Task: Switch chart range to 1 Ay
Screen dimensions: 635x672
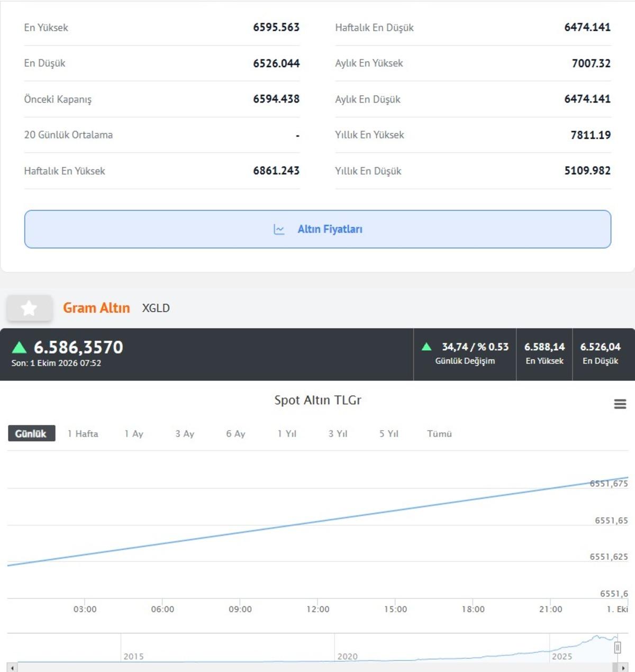Action: click(134, 434)
